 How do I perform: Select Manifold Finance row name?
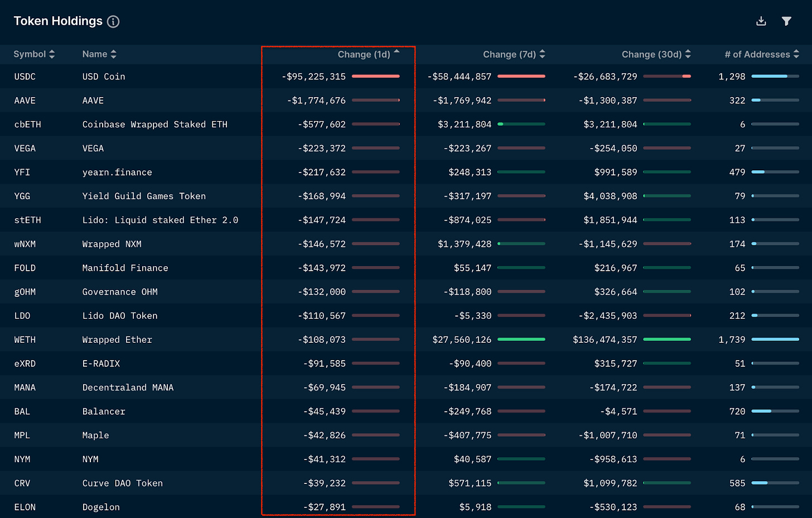click(x=125, y=268)
